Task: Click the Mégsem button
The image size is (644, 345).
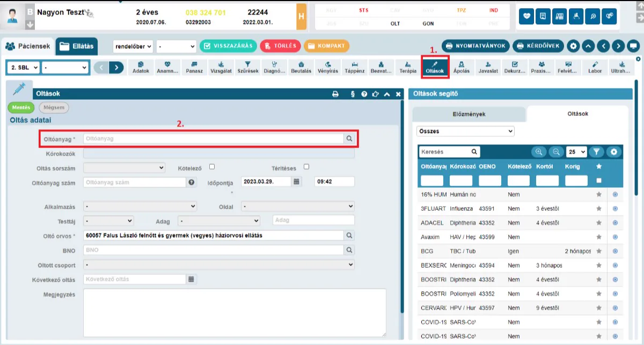Action: tap(54, 107)
